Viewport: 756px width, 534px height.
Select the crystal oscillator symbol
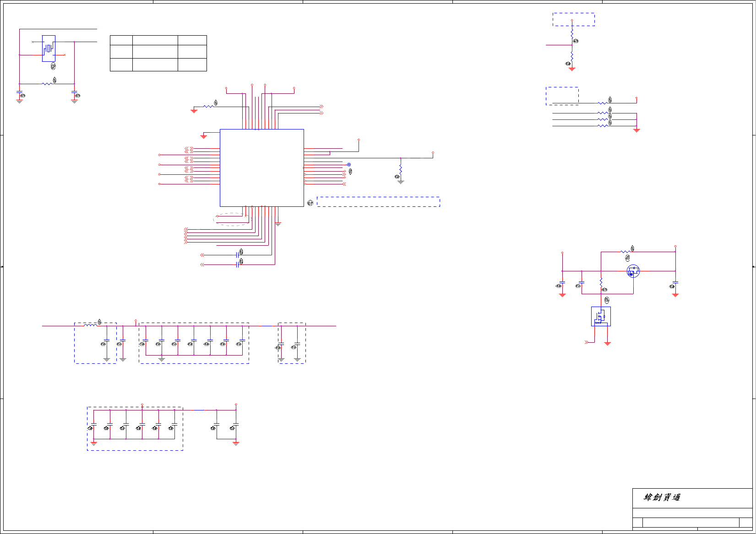coord(49,49)
